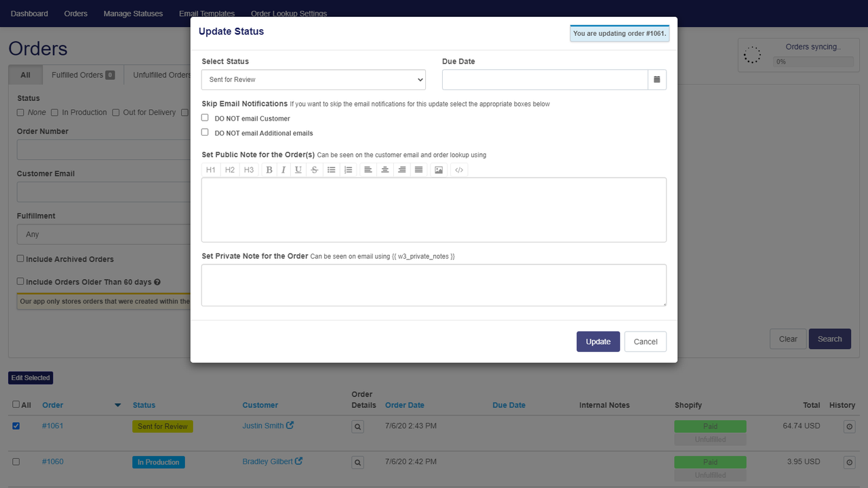Screen dimensions: 868x488
Task: Insert an image into the public note
Action: coord(439,169)
